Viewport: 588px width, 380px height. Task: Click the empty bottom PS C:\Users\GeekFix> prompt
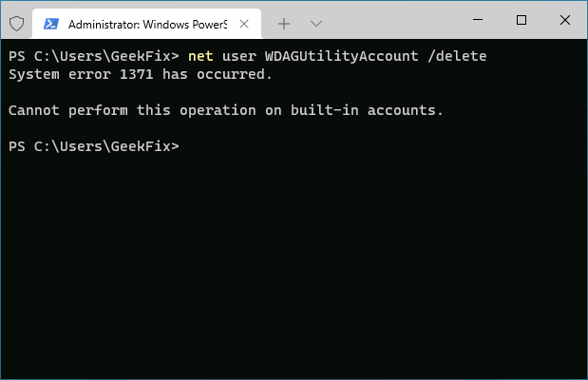click(94, 146)
